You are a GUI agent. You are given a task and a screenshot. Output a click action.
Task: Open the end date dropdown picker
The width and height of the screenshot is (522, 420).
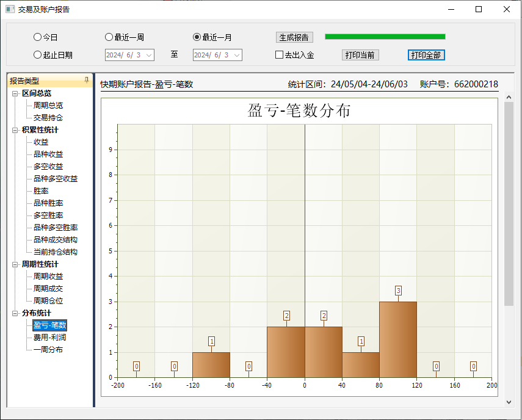tap(237, 55)
